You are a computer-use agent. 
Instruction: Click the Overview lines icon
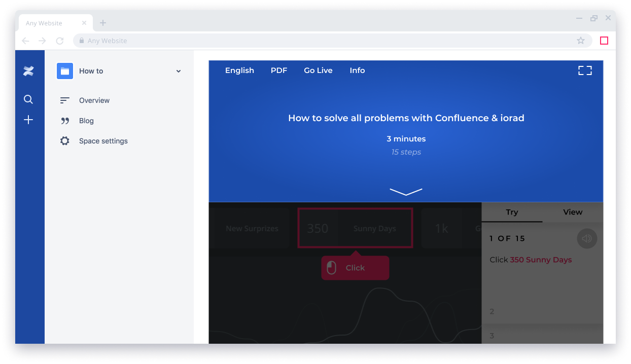[x=64, y=100]
